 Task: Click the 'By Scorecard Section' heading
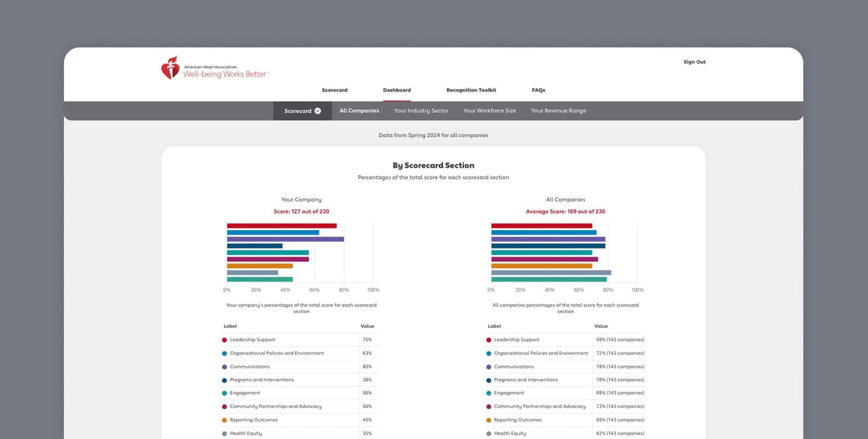pos(434,166)
